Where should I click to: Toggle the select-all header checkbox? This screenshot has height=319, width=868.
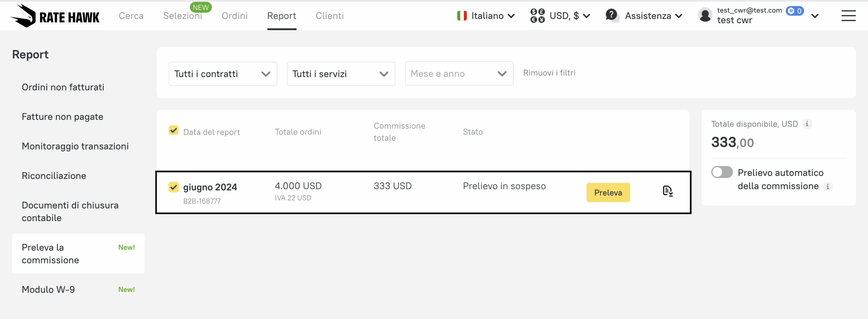tap(174, 131)
